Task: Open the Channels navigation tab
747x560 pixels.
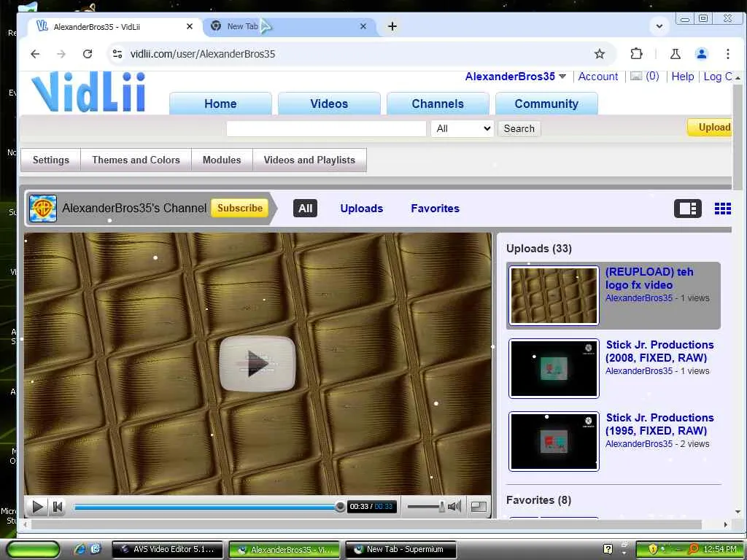Action: (x=438, y=104)
